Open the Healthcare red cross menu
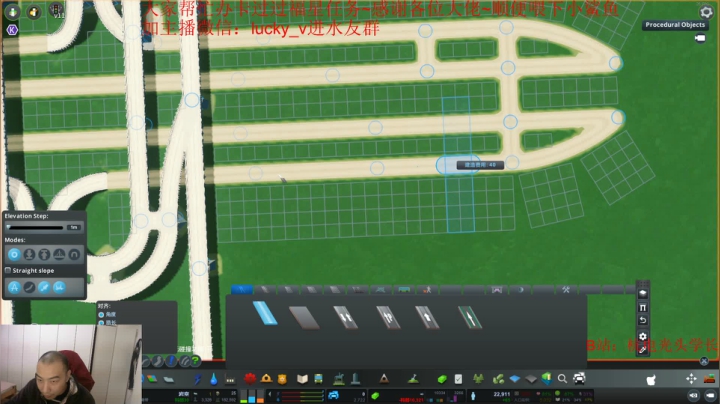720x404 pixels. click(250, 379)
